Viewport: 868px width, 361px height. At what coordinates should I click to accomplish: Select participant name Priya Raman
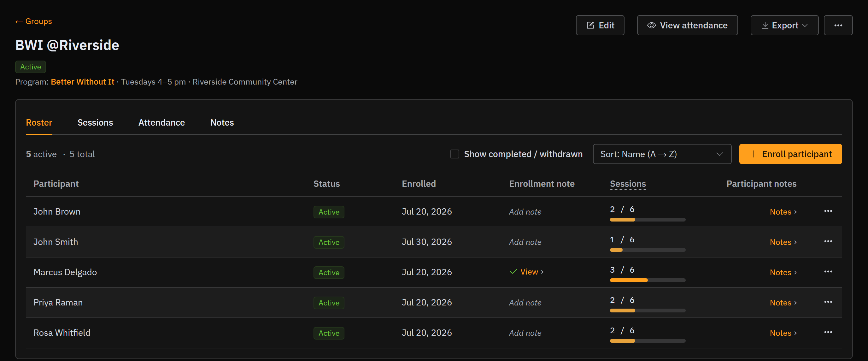[58, 303]
